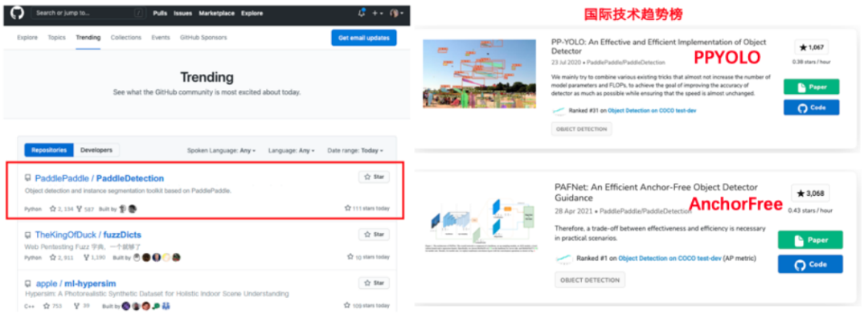Open the PAFNet Paper button
This screenshot has width=868, height=326.
810,240
